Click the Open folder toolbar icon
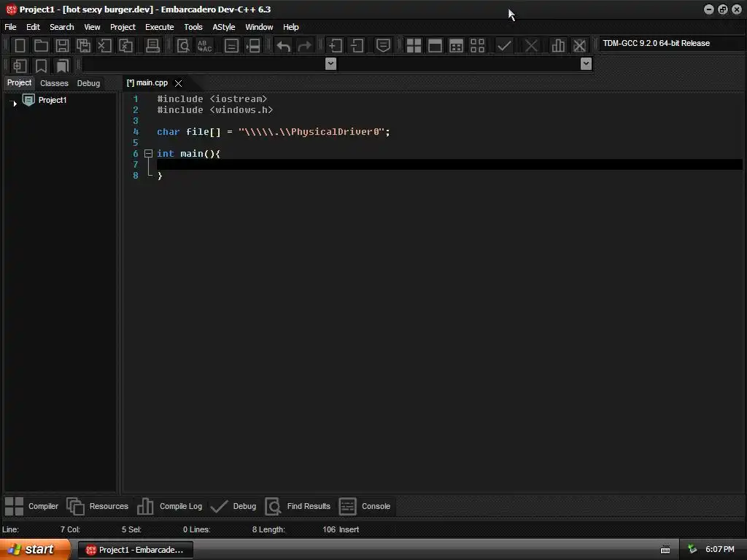747x560 pixels. [x=41, y=46]
